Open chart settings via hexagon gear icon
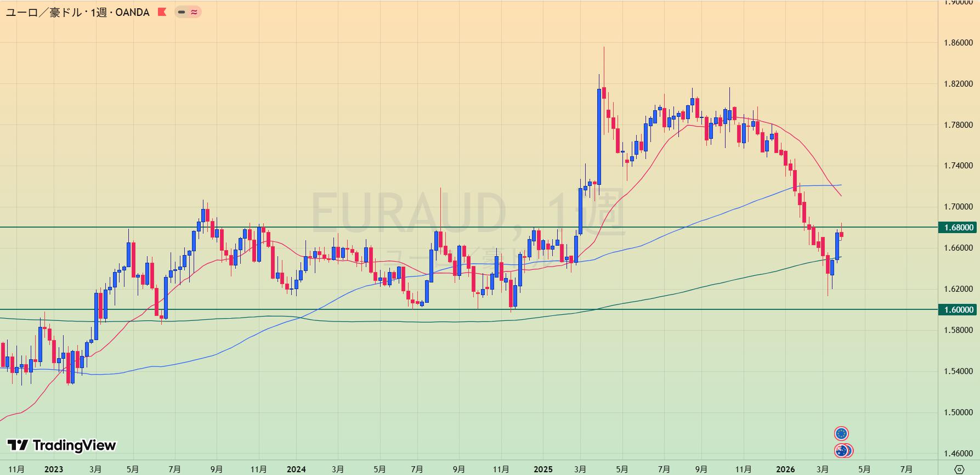 [x=959, y=470]
